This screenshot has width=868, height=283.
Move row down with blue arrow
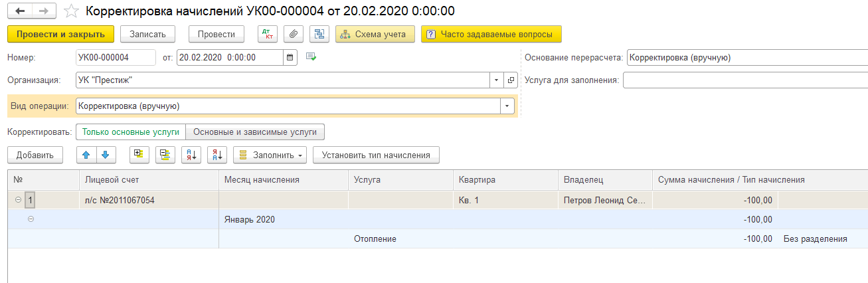click(106, 155)
